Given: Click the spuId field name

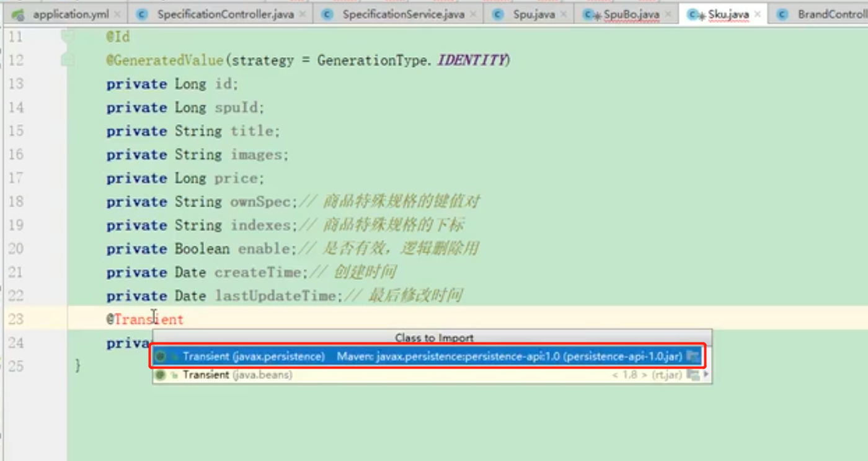Looking at the screenshot, I should click(237, 107).
